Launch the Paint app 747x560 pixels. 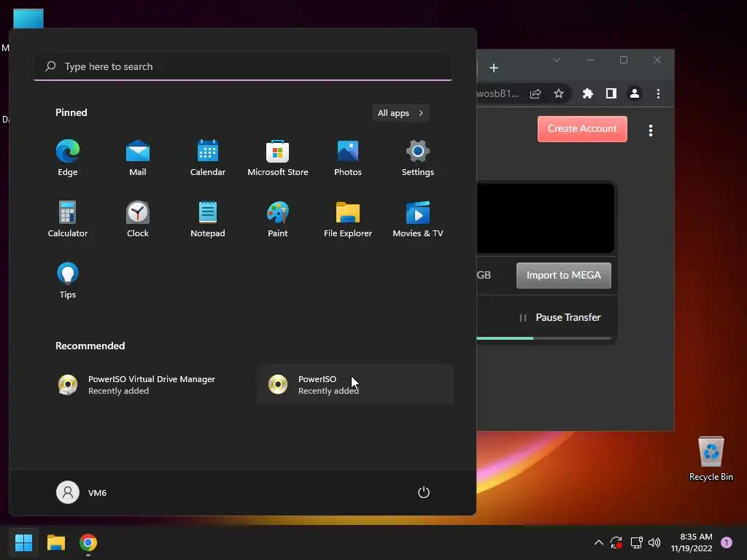coord(278,219)
